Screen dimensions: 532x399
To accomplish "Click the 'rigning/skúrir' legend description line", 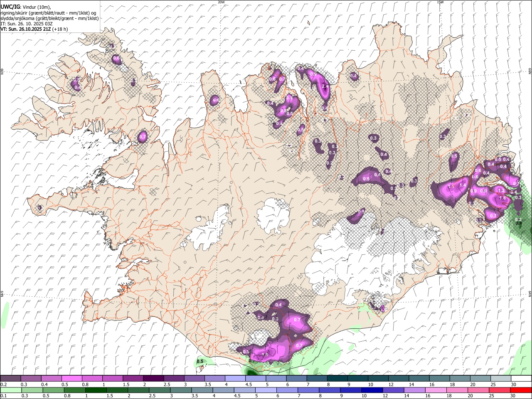I will 48,13.
